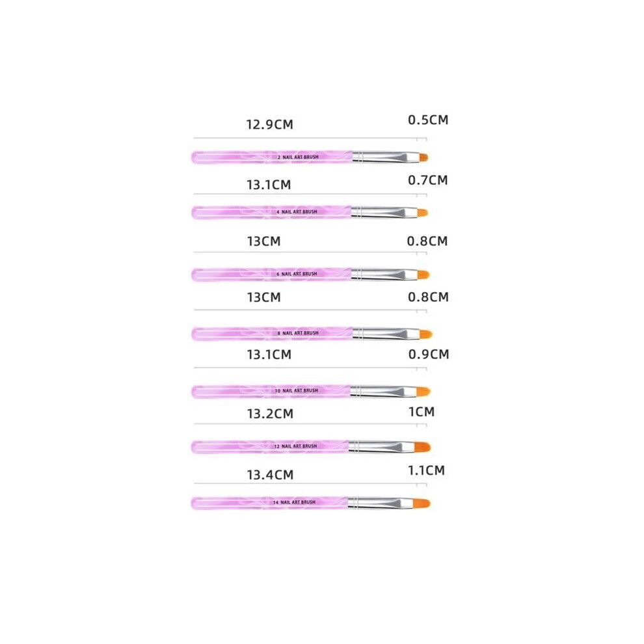This screenshot has height=644, width=644.
Task: Click the number 10 nail art brush
Action: coord(310,392)
